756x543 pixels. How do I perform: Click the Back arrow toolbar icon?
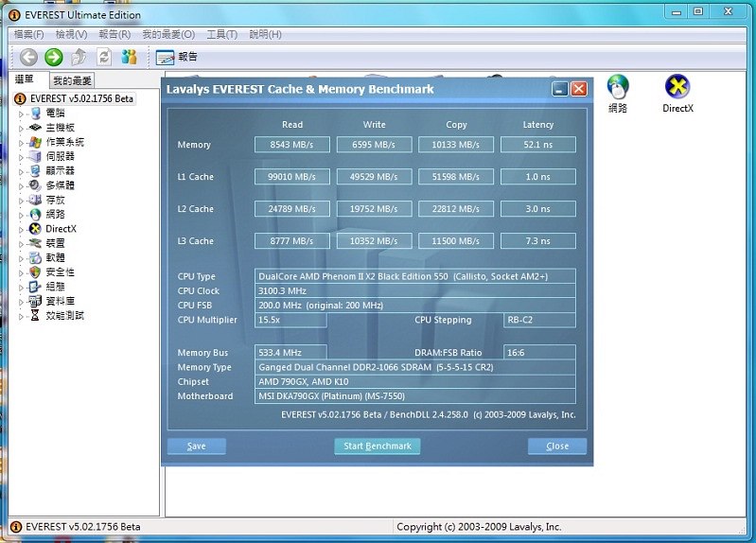[x=28, y=57]
